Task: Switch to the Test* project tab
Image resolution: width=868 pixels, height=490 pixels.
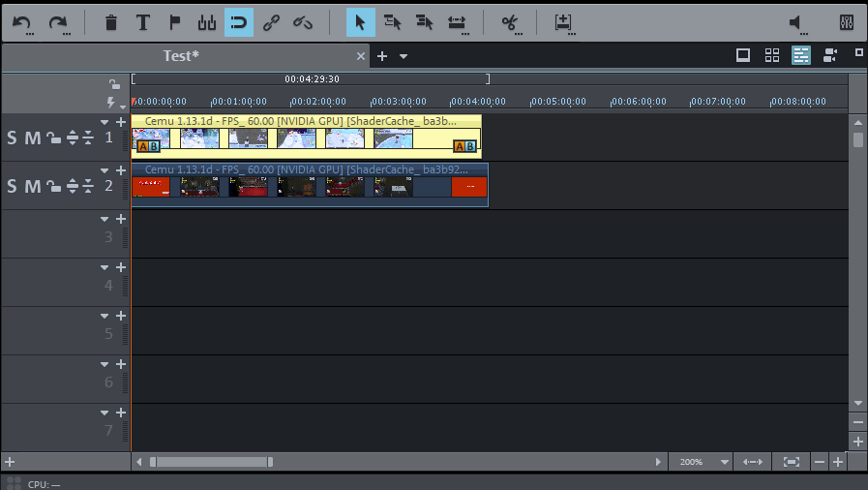Action: pyautogui.click(x=180, y=56)
